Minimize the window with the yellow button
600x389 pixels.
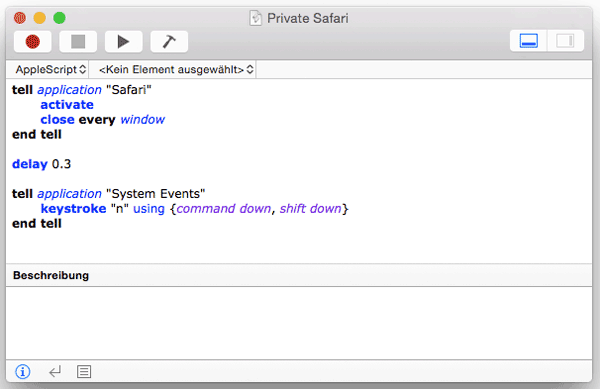coord(39,18)
